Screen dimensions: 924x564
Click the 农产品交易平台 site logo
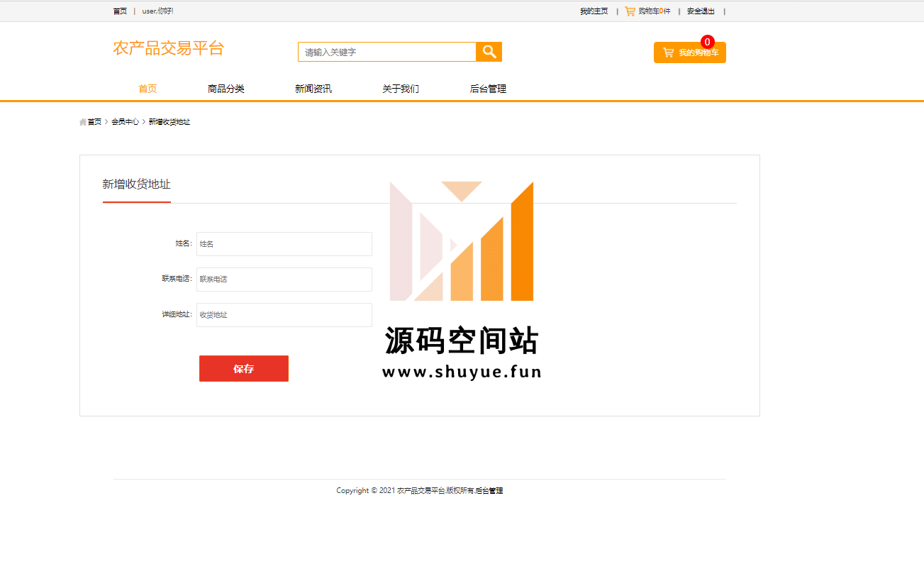coord(168,48)
